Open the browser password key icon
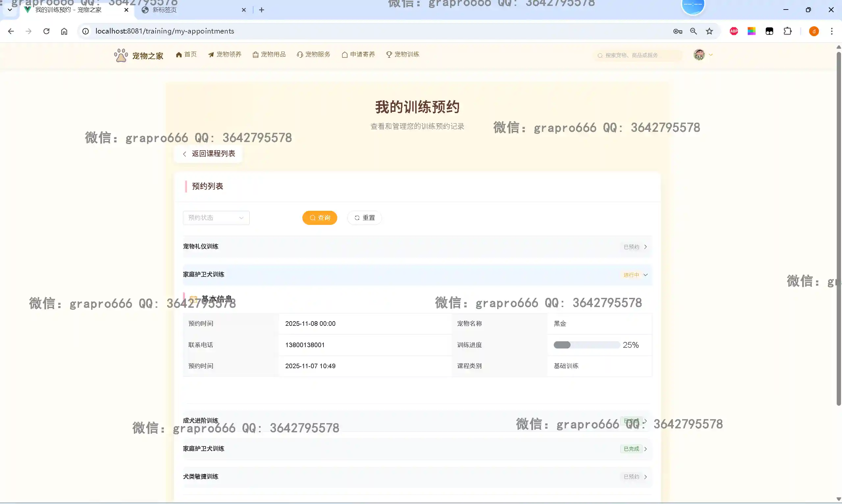 coord(677,31)
